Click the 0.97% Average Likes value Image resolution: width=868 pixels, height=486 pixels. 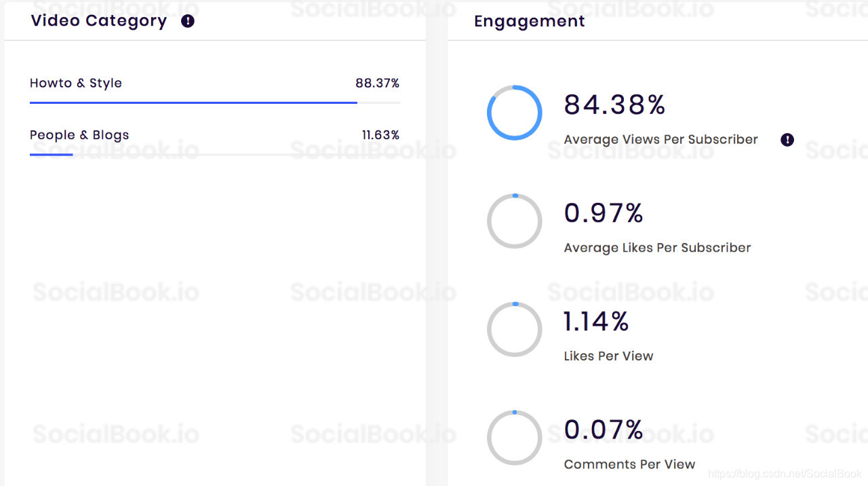point(604,213)
